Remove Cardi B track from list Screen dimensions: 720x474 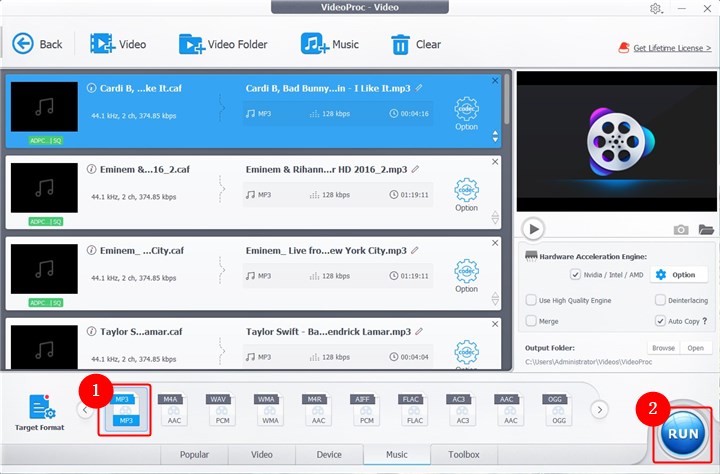click(495, 81)
